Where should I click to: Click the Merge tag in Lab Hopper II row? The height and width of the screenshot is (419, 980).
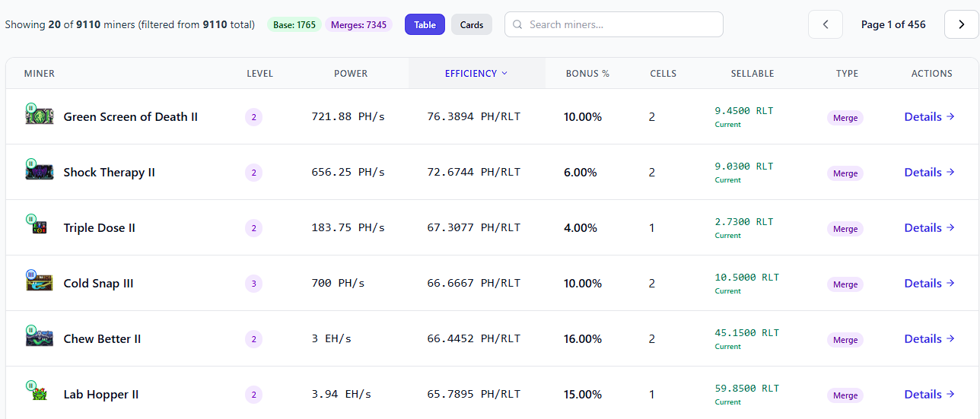pyautogui.click(x=845, y=395)
